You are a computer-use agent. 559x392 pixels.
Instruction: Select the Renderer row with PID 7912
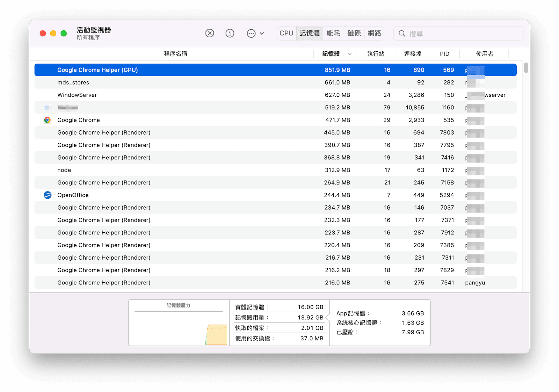click(275, 233)
